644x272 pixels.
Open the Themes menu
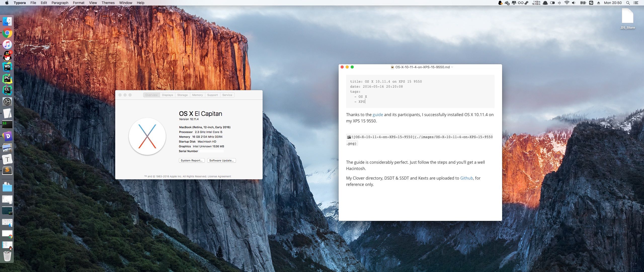pos(108,3)
